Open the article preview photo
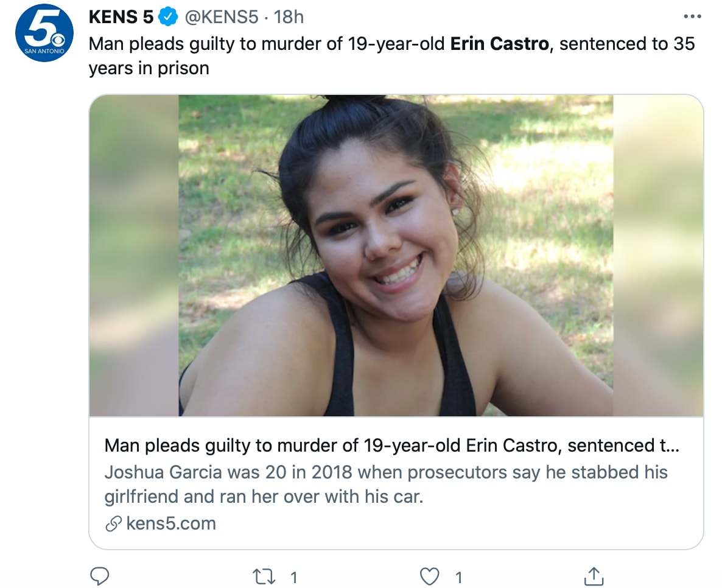 click(396, 256)
